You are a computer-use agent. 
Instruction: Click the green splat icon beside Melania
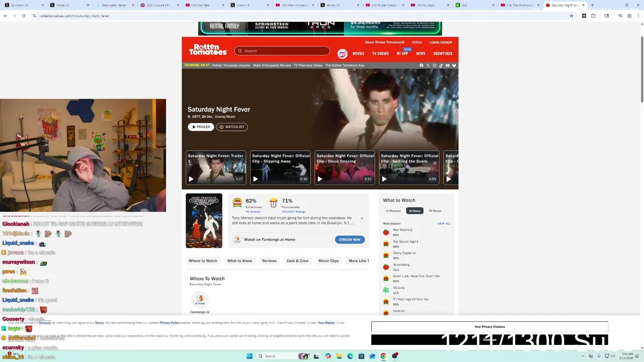pos(386,290)
